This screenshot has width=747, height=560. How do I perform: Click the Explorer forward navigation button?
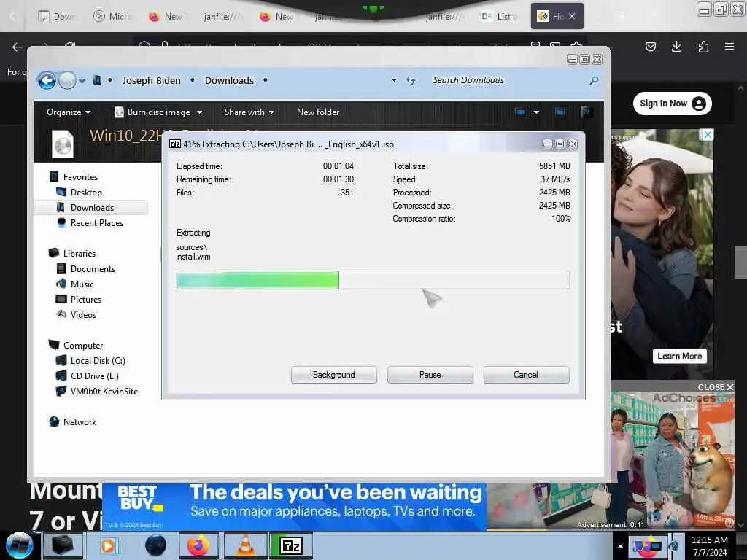pos(67,80)
